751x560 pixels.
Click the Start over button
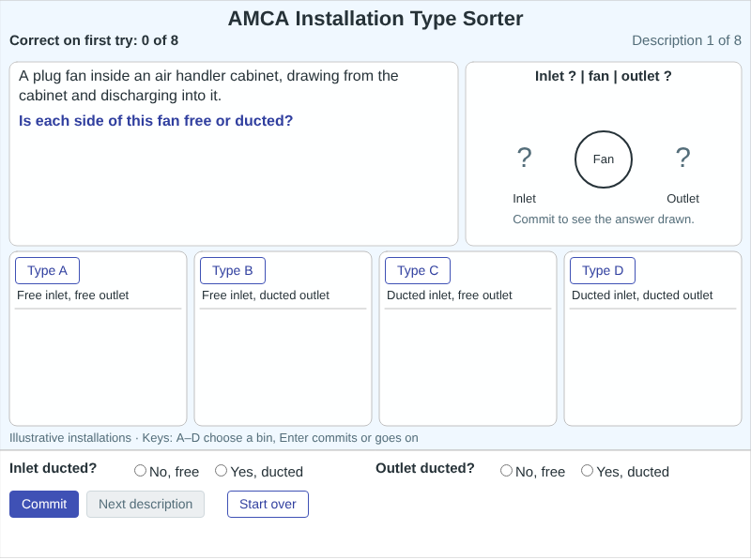pyautogui.click(x=268, y=504)
